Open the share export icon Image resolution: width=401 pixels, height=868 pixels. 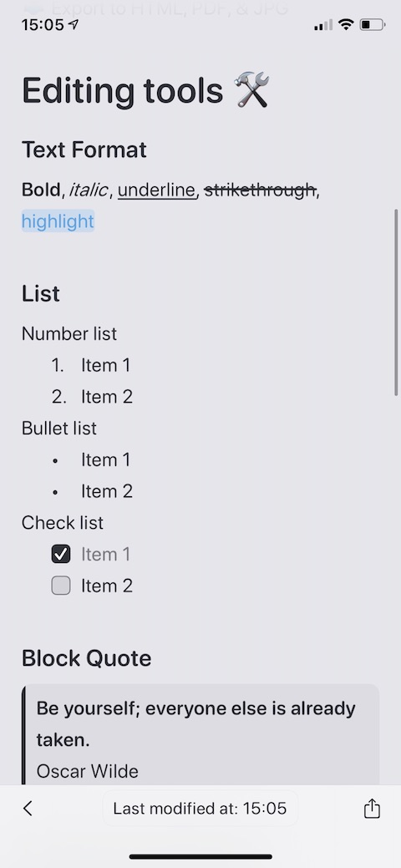(372, 808)
